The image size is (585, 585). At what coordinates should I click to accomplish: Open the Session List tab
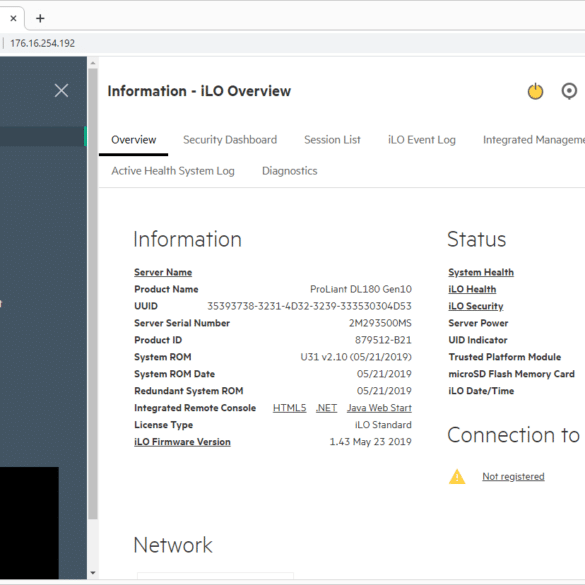[x=332, y=140]
